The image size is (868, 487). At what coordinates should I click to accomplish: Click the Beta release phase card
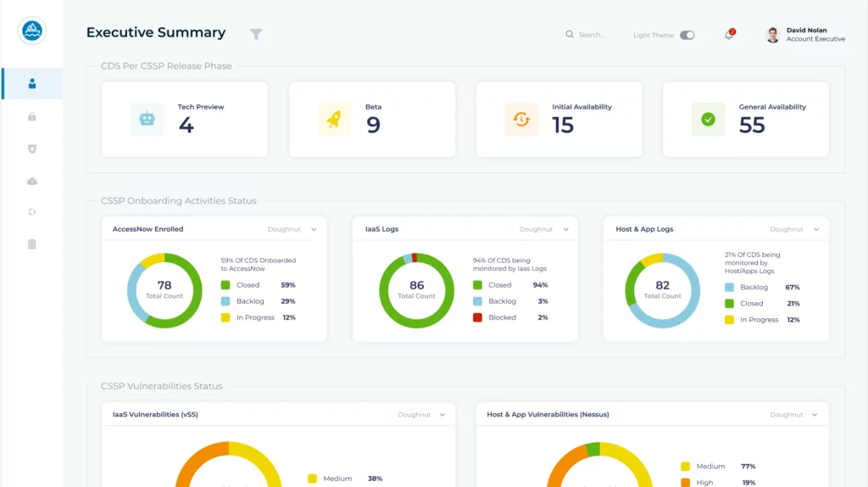click(372, 120)
